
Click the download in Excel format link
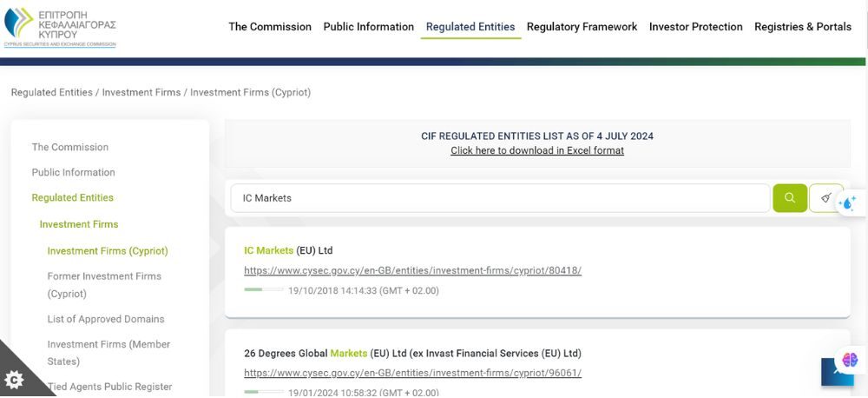coord(536,150)
